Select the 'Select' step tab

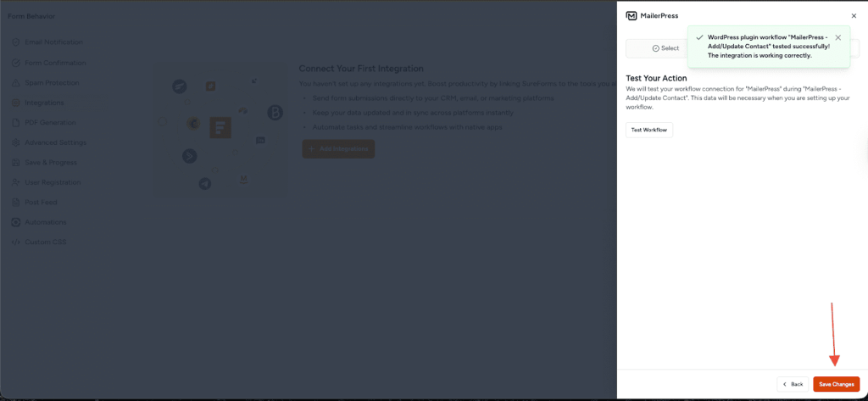coord(665,48)
